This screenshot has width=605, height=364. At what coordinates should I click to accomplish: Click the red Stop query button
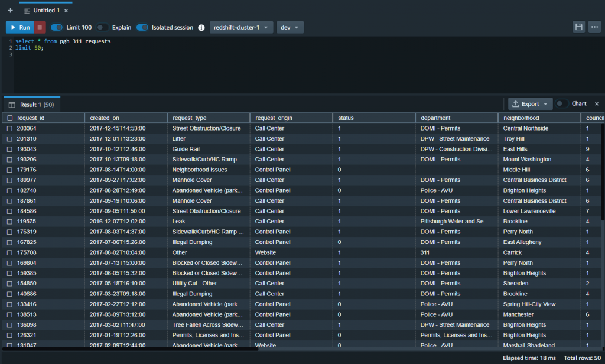click(40, 27)
